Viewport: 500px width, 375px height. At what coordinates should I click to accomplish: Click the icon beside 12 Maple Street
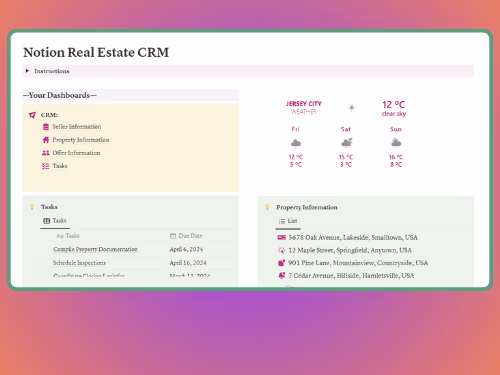click(x=282, y=250)
